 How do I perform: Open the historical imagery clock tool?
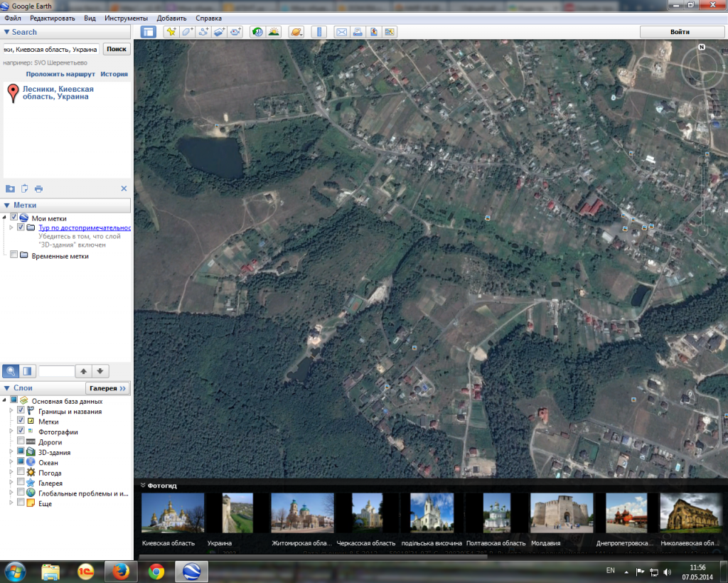257,32
